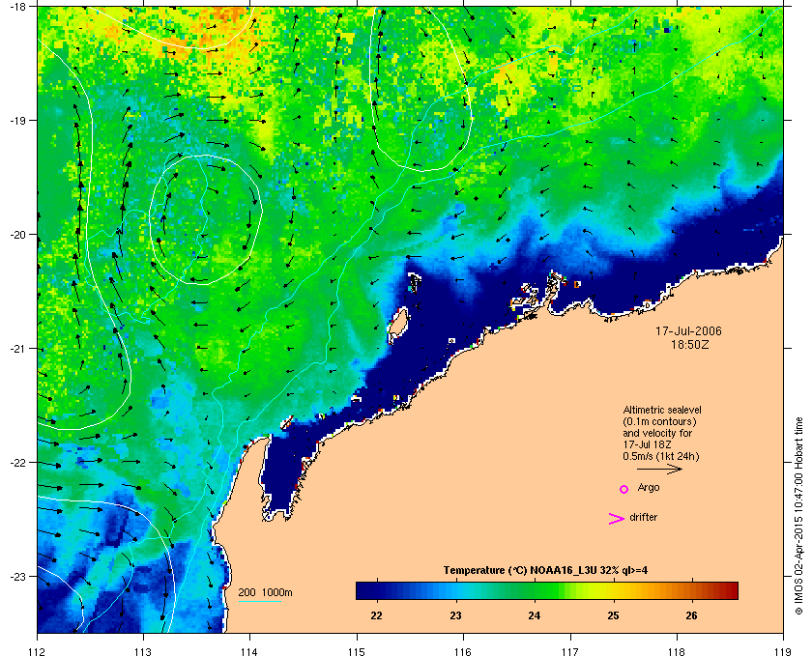812x657 pixels.
Task: Click the longitude axis label '117'
Action: coord(570,651)
